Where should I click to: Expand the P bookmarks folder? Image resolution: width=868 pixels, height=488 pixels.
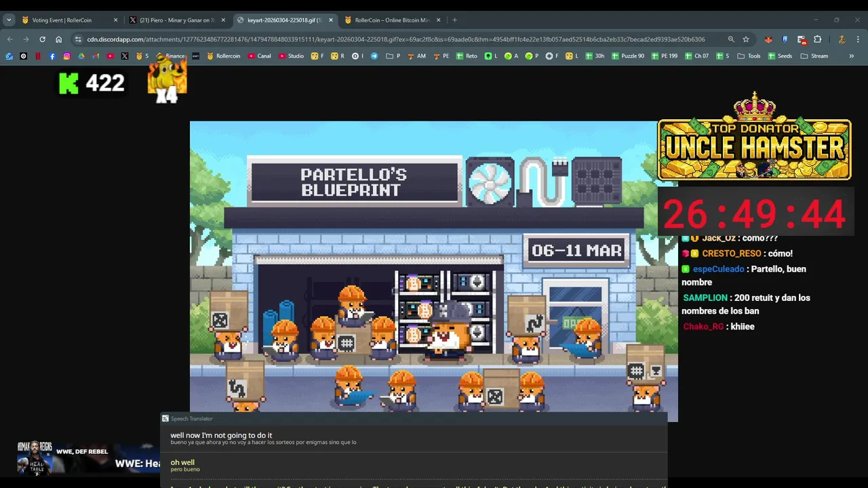pos(393,56)
